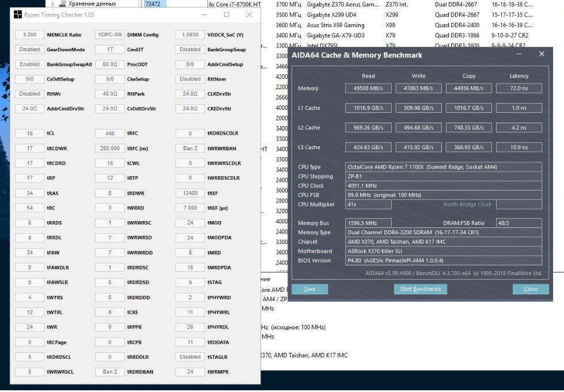Click the tWRWRBAN field showing Ban 2
Image resolution: width=564 pixels, height=392 pixels.
point(190,149)
